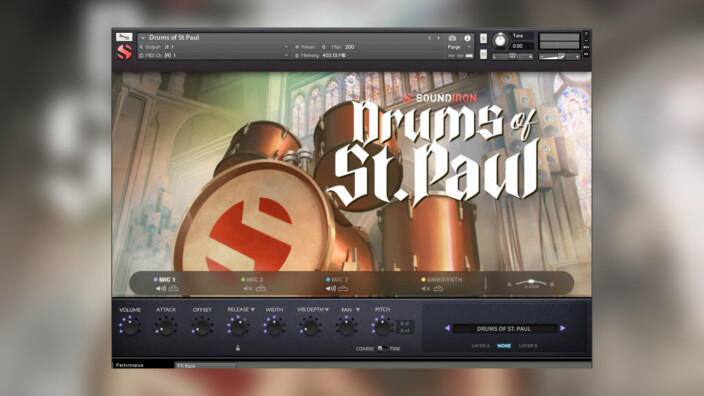Image resolution: width=704 pixels, height=396 pixels.
Task: Expand instrument header triangle beside Drums of St Paul
Action: pyautogui.click(x=143, y=38)
